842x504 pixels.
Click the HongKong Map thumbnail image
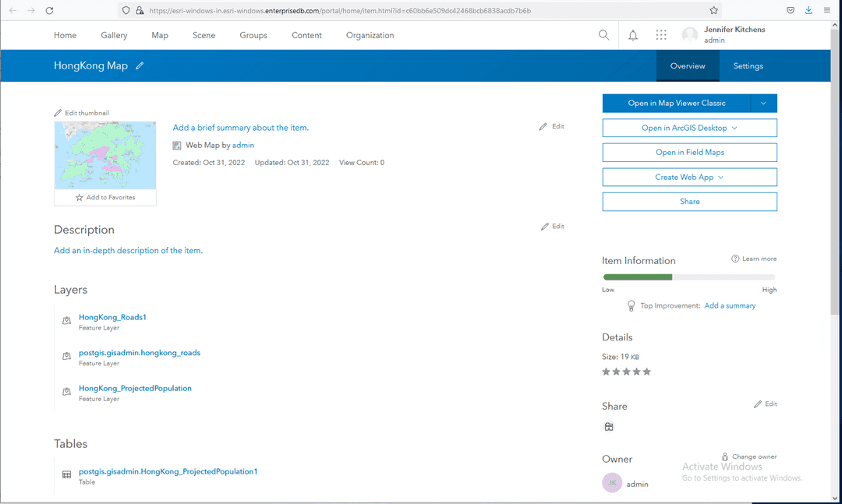[104, 155]
